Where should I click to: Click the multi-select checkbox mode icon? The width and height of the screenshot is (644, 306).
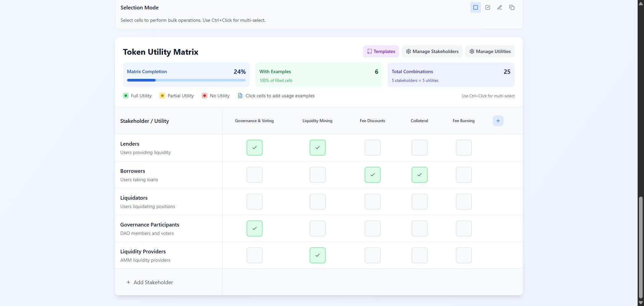click(x=487, y=7)
